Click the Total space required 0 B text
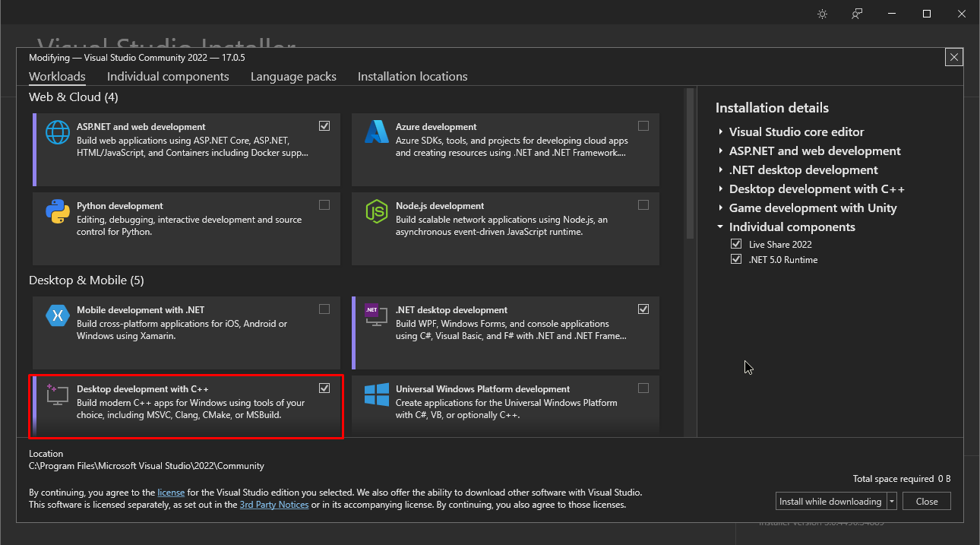This screenshot has height=545, width=980. 902,479
